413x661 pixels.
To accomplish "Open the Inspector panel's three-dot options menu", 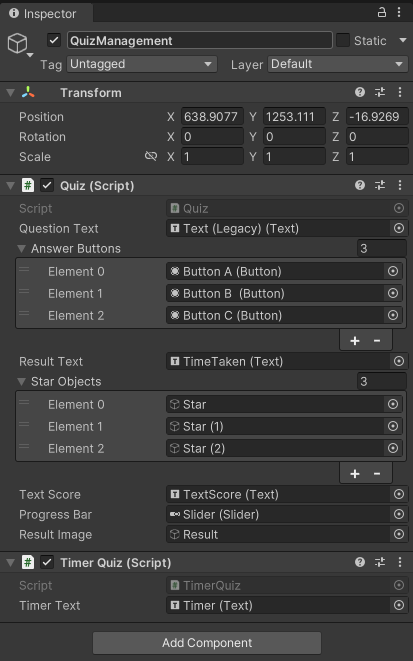I will click(x=399, y=13).
